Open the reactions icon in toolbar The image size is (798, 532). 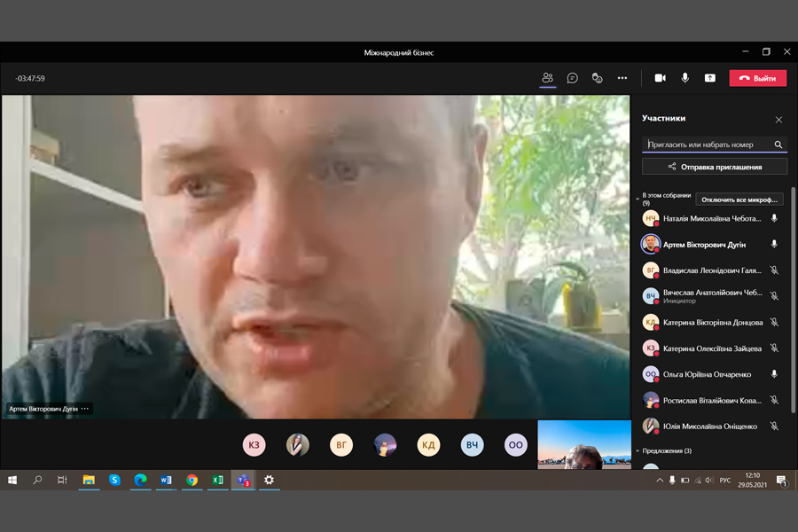pos(598,78)
